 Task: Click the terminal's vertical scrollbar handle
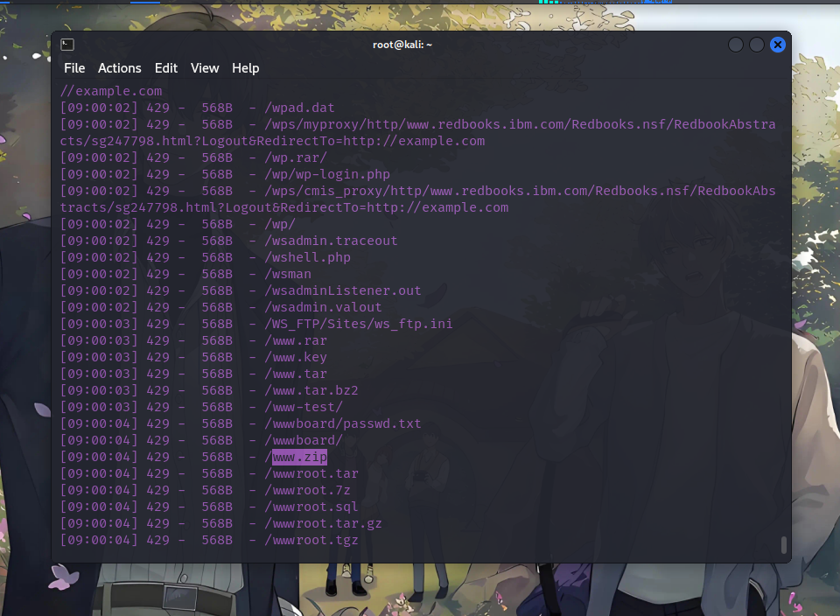tap(784, 544)
